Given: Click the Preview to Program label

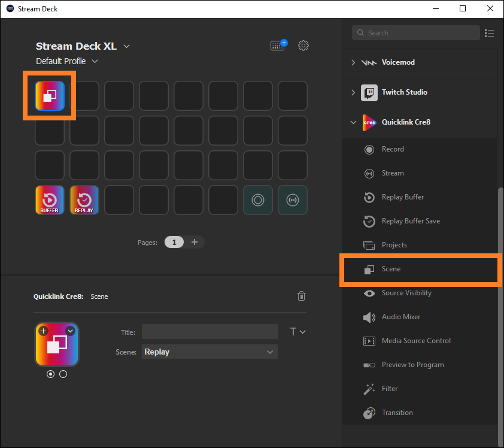Looking at the screenshot, I should [x=412, y=365].
